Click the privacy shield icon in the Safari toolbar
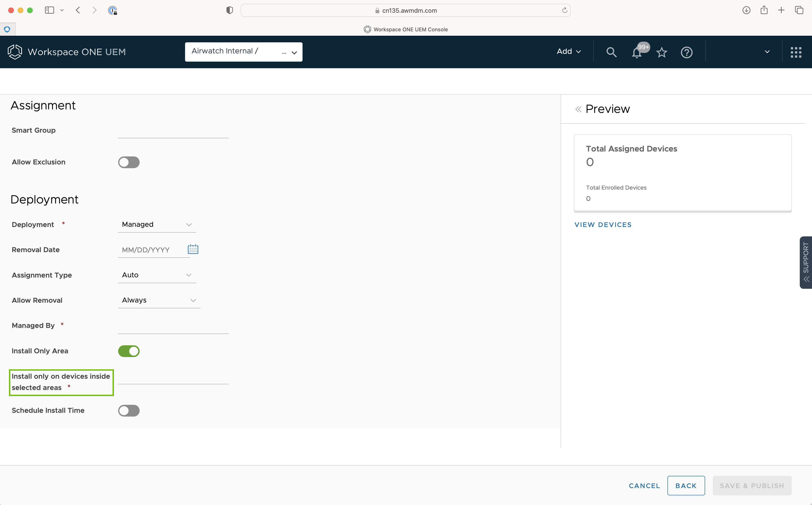The height and width of the screenshot is (505, 812). pyautogui.click(x=229, y=10)
